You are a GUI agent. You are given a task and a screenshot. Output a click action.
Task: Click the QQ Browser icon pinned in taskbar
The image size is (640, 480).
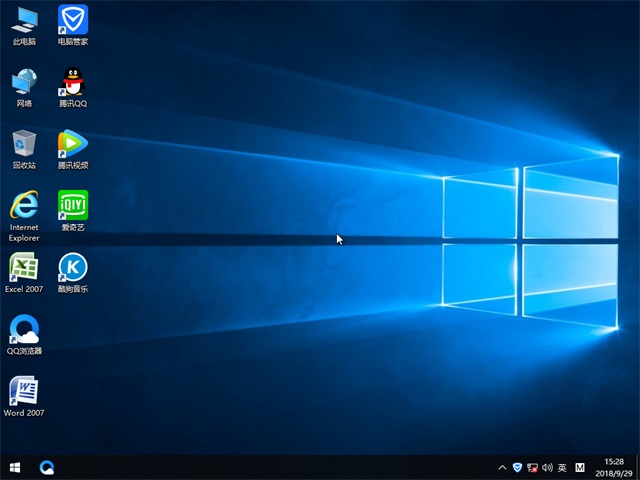(46, 467)
